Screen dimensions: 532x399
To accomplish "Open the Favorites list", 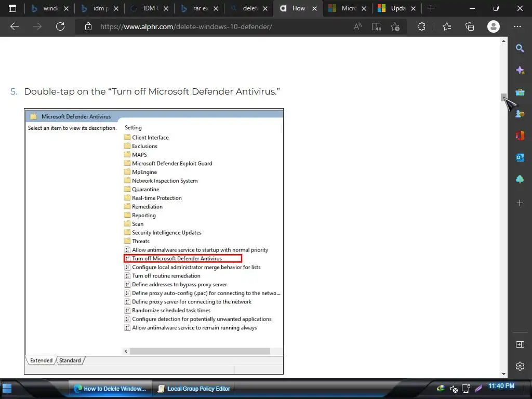I will 447,26.
